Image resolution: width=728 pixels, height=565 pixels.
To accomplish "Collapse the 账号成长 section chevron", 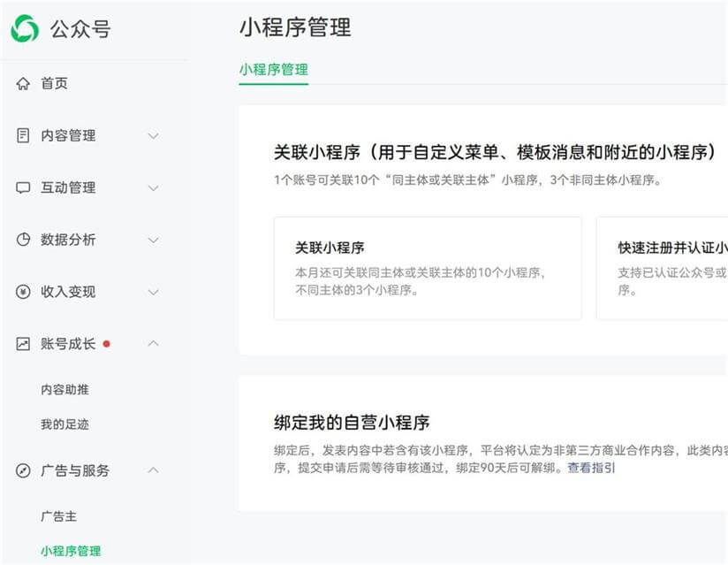I will tap(153, 344).
